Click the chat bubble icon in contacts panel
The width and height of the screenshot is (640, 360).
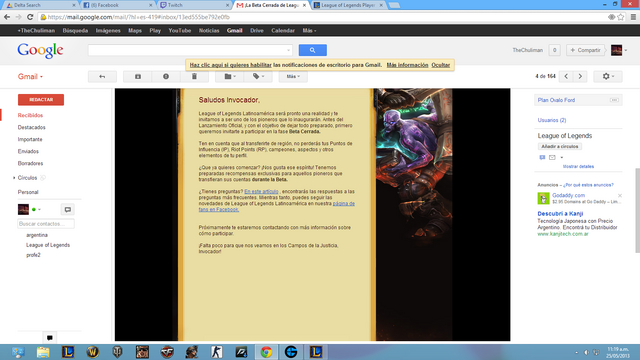(68, 210)
